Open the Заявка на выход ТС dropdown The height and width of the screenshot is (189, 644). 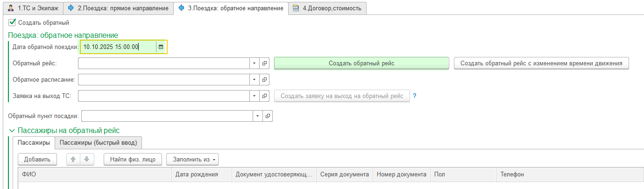(254, 96)
